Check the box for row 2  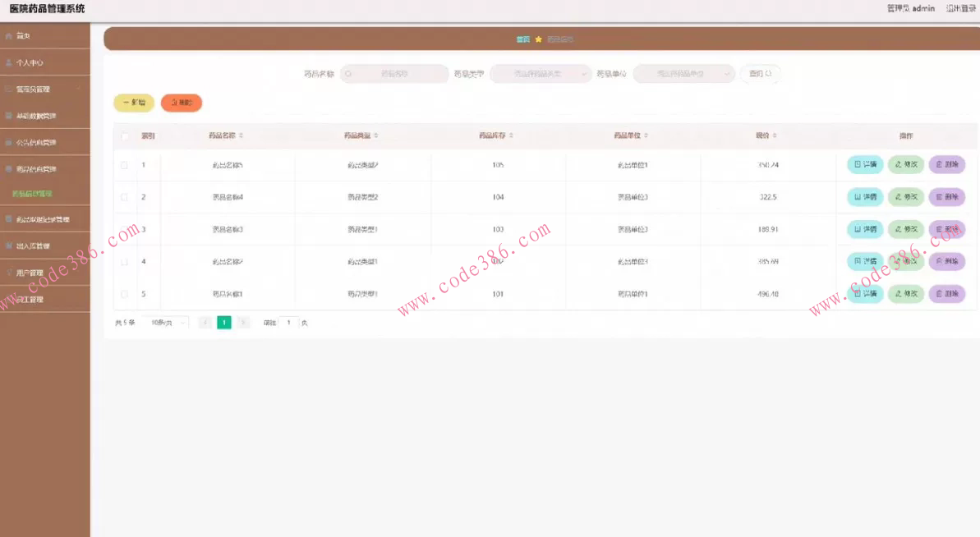point(124,197)
